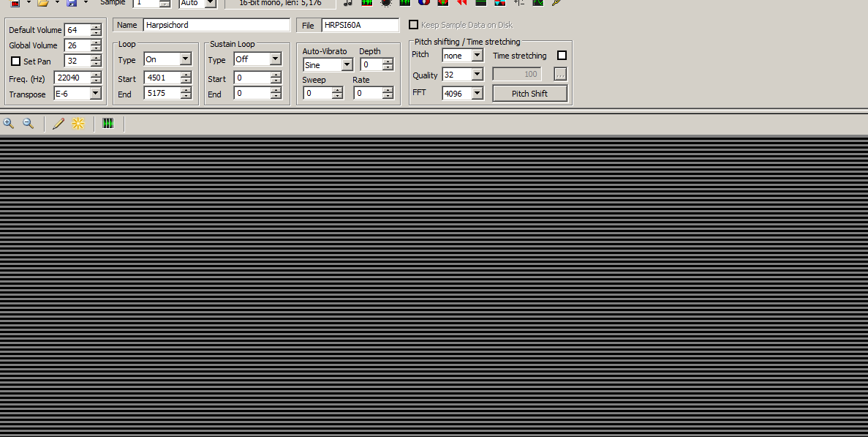Click the sample Name field containing Harpsichord
This screenshot has height=437, width=868.
(216, 25)
